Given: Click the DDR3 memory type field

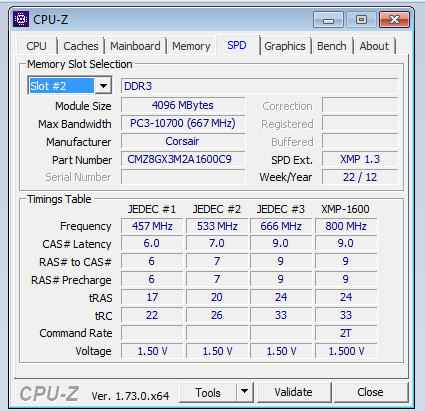Looking at the screenshot, I should point(260,86).
